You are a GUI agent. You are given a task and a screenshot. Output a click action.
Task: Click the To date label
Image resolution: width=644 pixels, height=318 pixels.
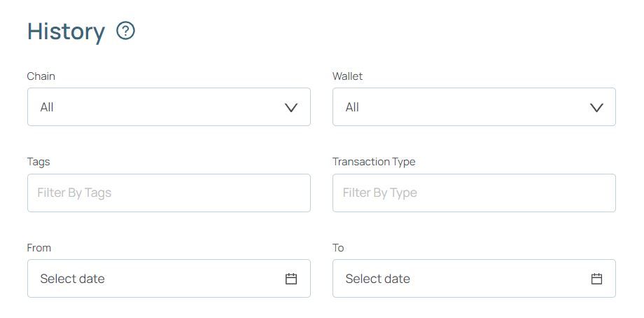pos(338,248)
